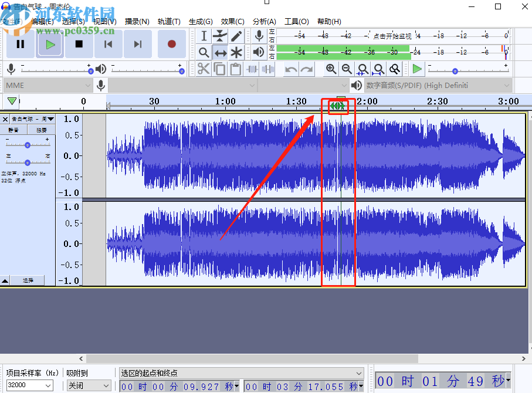Open the 效果(C) menu

pyautogui.click(x=232, y=22)
